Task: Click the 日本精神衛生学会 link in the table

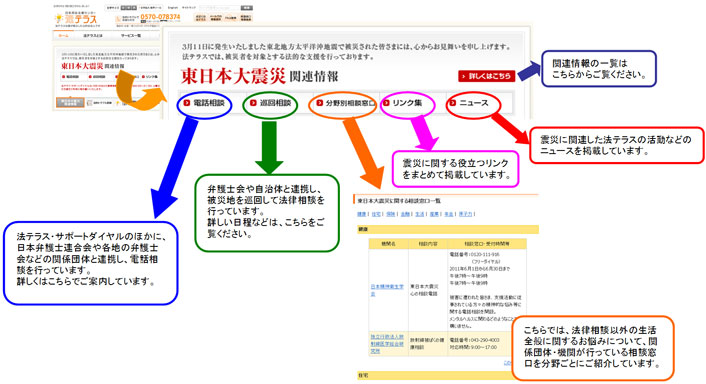Action: [x=387, y=290]
